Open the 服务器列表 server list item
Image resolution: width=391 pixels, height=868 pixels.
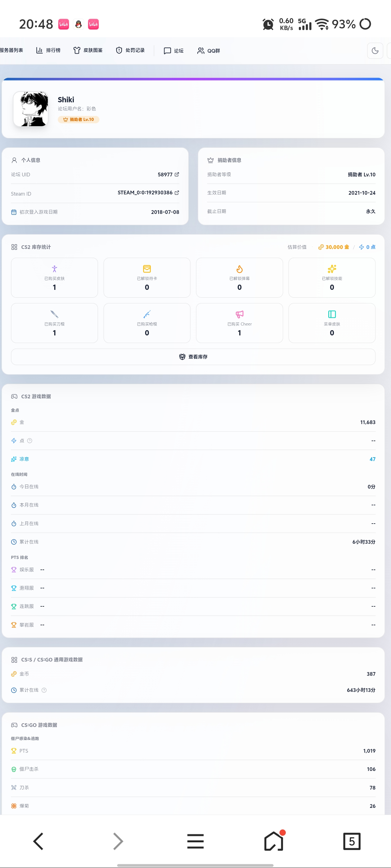[11, 51]
